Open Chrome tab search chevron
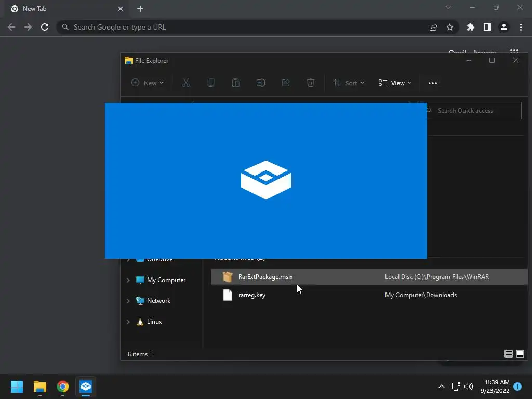The image size is (532, 399). click(x=448, y=7)
